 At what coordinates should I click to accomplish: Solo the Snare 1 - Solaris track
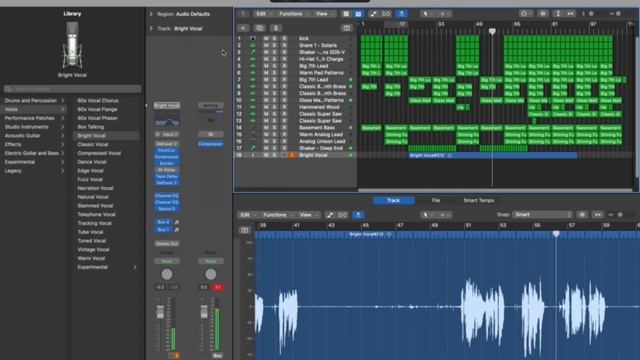275,45
